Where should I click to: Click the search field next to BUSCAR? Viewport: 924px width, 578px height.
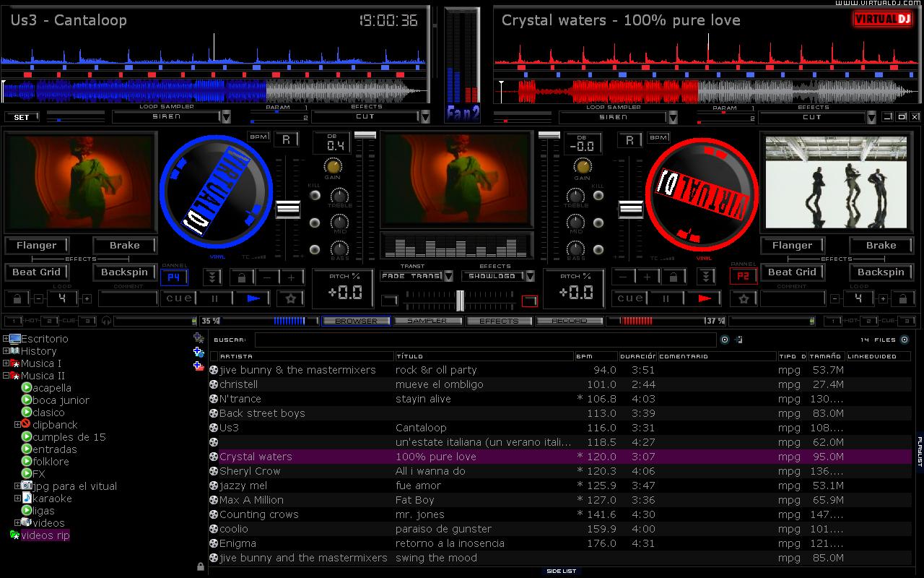[x=485, y=340]
